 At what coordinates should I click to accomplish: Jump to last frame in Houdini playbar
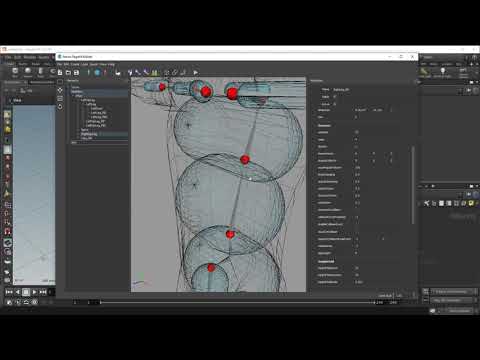point(43,292)
